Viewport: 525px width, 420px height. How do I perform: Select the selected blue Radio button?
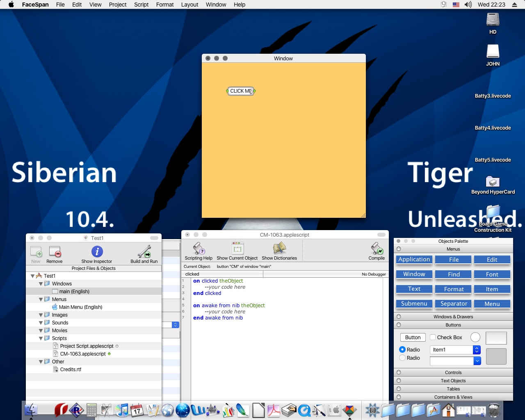click(x=402, y=349)
